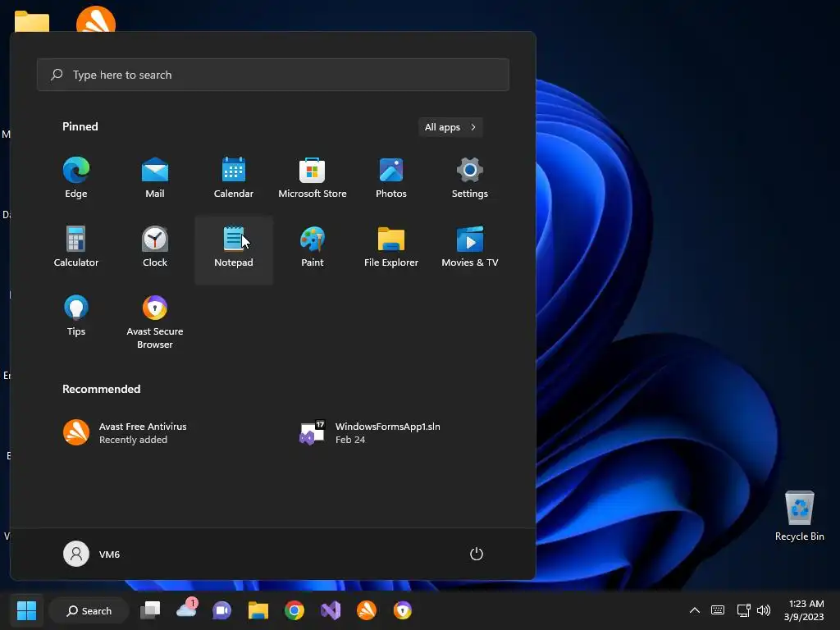Open the Edge pinned app

[x=76, y=179]
